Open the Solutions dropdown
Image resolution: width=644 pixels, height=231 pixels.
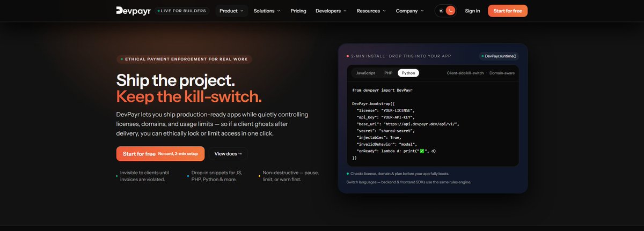(x=267, y=11)
